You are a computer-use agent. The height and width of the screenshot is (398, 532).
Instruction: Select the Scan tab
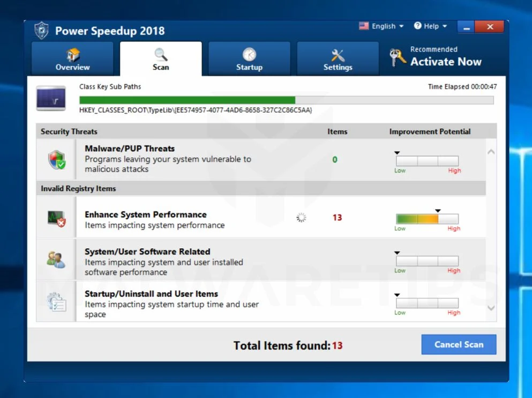pos(161,58)
